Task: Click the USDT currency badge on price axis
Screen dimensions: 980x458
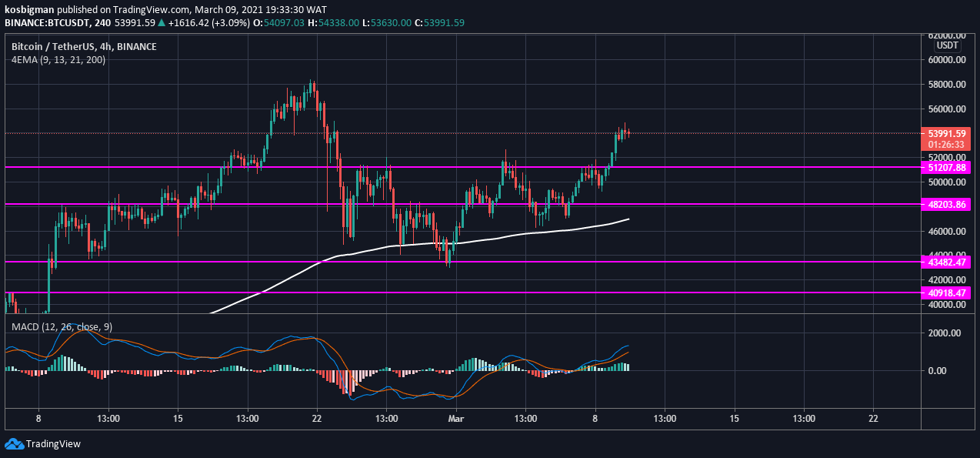Action: (947, 46)
